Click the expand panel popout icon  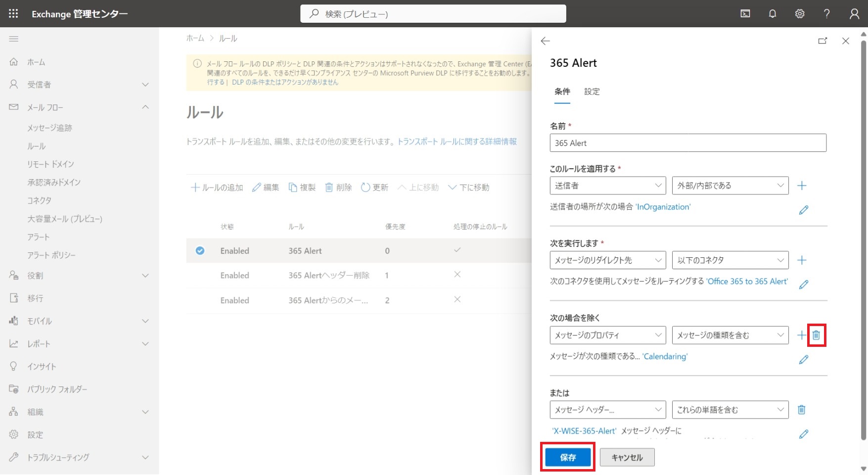(x=822, y=41)
